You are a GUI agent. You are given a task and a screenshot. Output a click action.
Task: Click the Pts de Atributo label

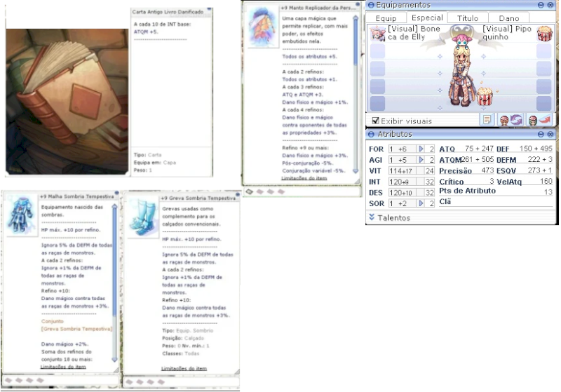[x=467, y=191]
